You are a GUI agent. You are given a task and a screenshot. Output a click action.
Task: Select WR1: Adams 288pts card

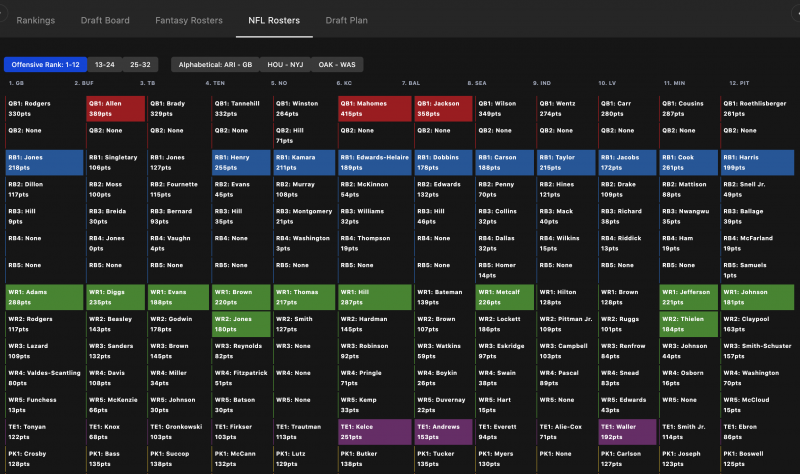pyautogui.click(x=44, y=297)
